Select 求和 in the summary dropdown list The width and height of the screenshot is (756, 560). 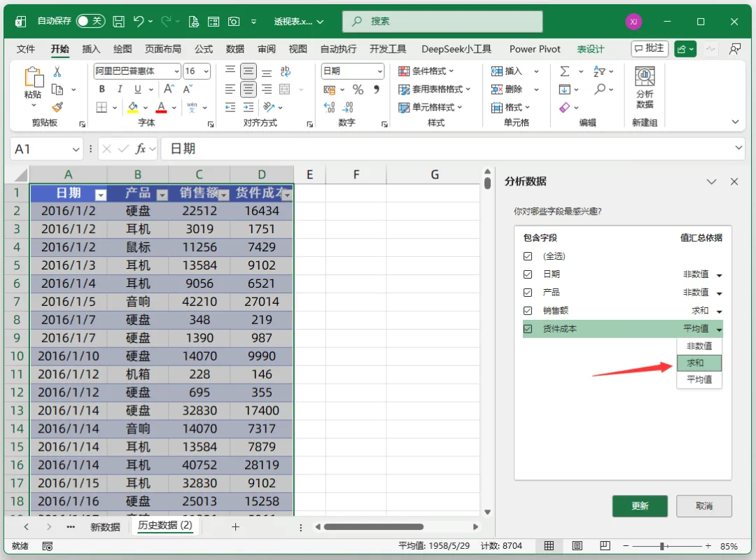699,363
